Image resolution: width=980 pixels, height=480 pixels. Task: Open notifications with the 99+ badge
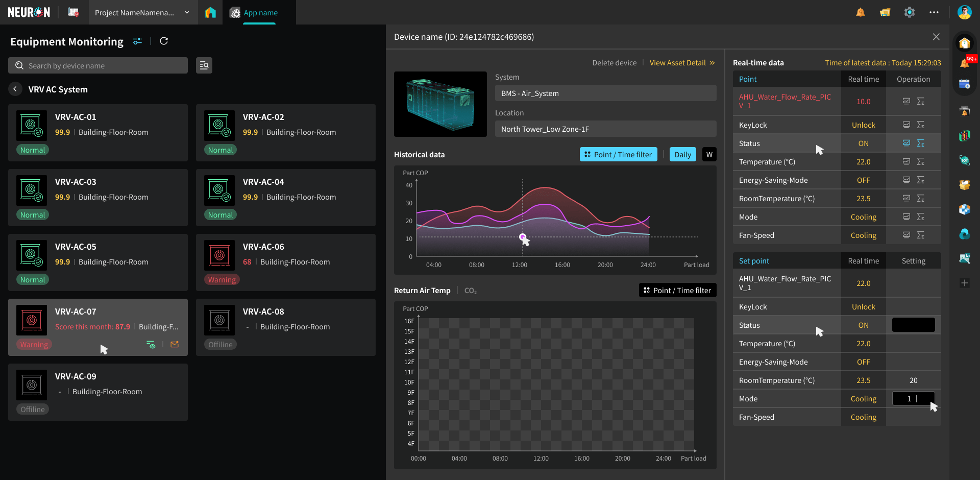[x=965, y=61]
